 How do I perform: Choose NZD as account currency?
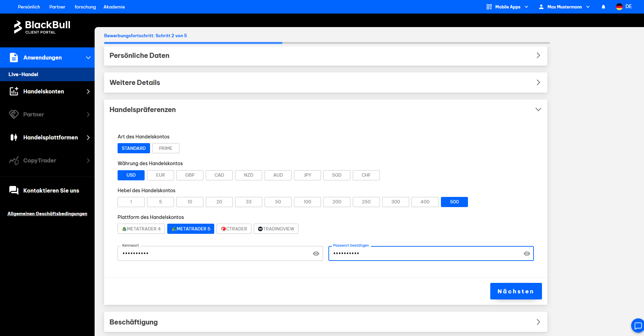[x=249, y=175]
